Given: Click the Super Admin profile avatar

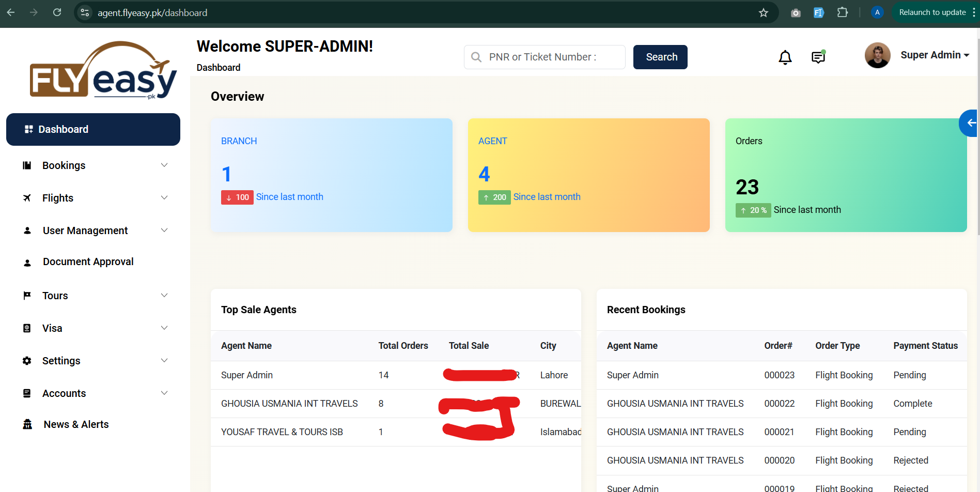Looking at the screenshot, I should [877, 55].
